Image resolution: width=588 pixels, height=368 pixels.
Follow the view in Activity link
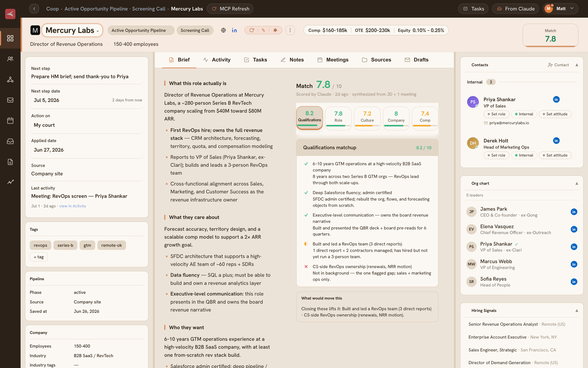pos(72,206)
